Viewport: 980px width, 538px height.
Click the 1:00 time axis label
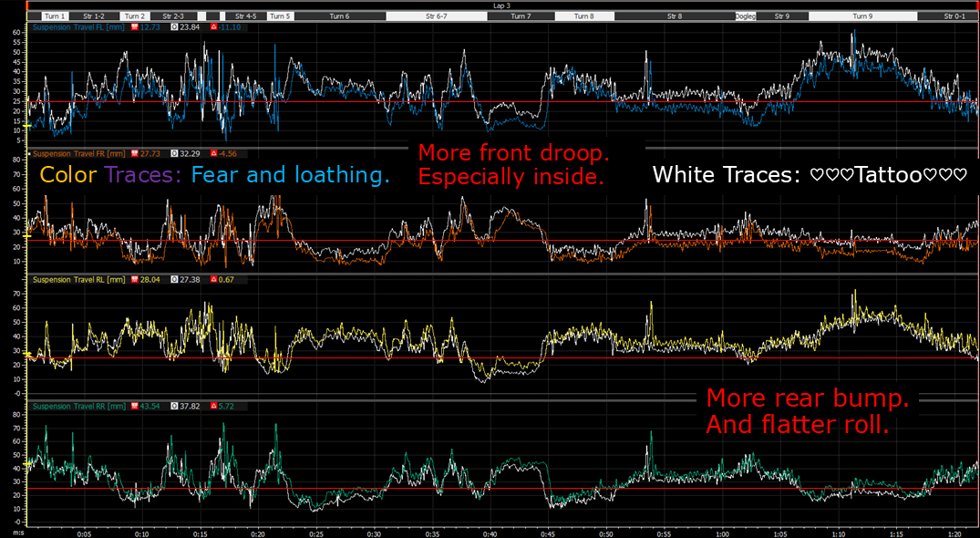723,533
